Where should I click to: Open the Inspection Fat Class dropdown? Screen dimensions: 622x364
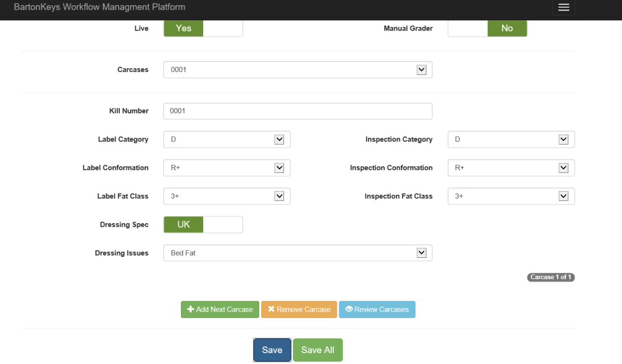563,196
